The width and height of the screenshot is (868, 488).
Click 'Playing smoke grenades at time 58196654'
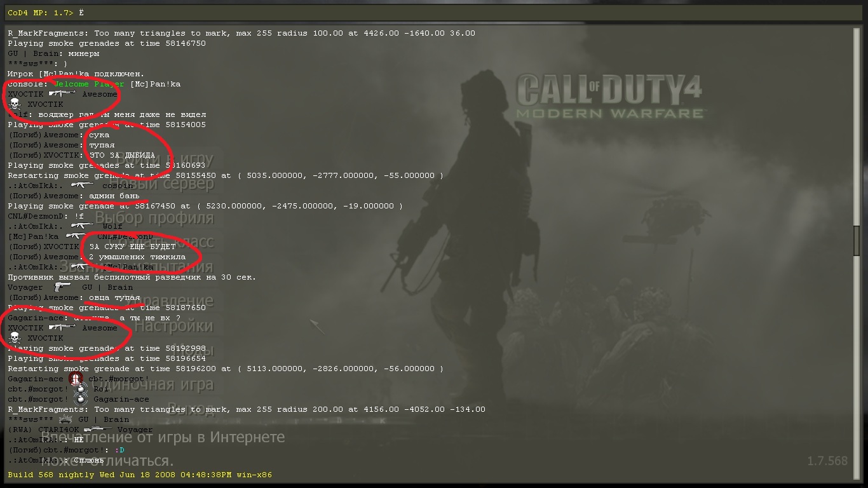tap(107, 358)
